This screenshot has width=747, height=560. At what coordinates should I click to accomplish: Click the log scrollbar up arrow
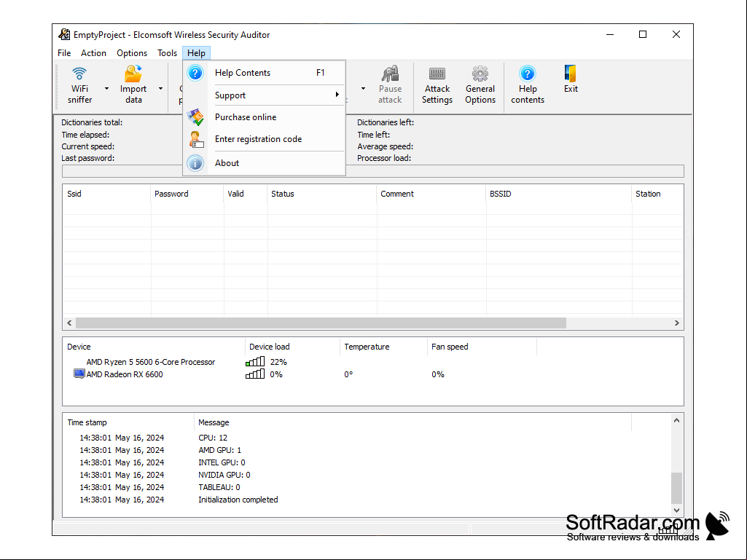coord(676,420)
